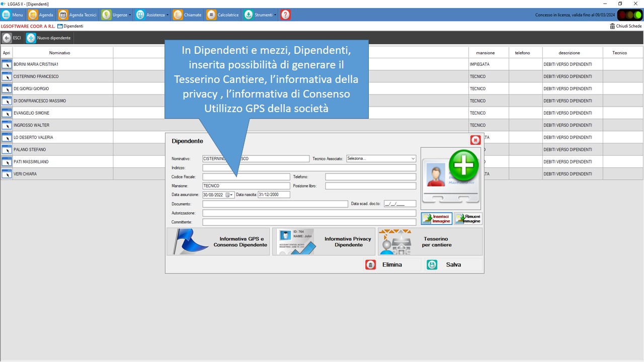Viewport: 644px width, 362px height.
Task: Click Inserisci Immagine icon button
Action: [436, 219]
